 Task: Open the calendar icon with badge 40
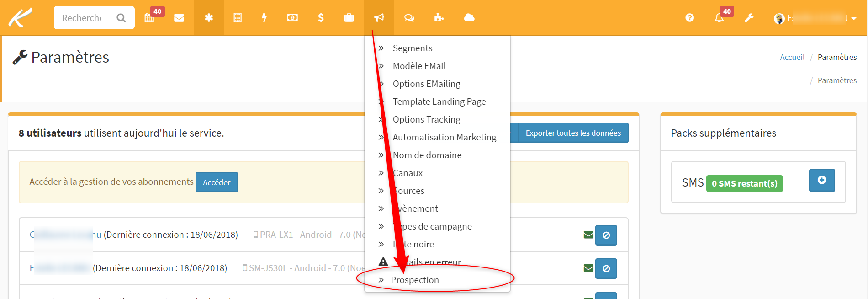coord(149,18)
